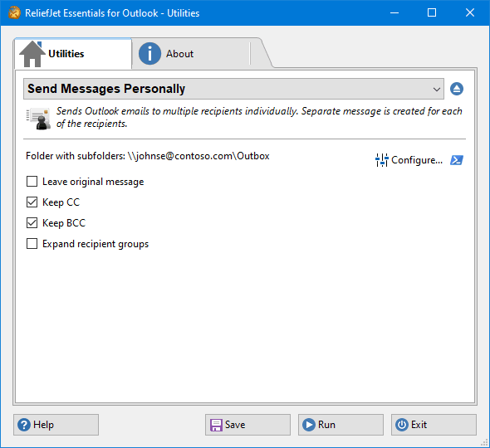Save the current utility settings
This screenshot has width=490, height=448.
pyautogui.click(x=247, y=425)
